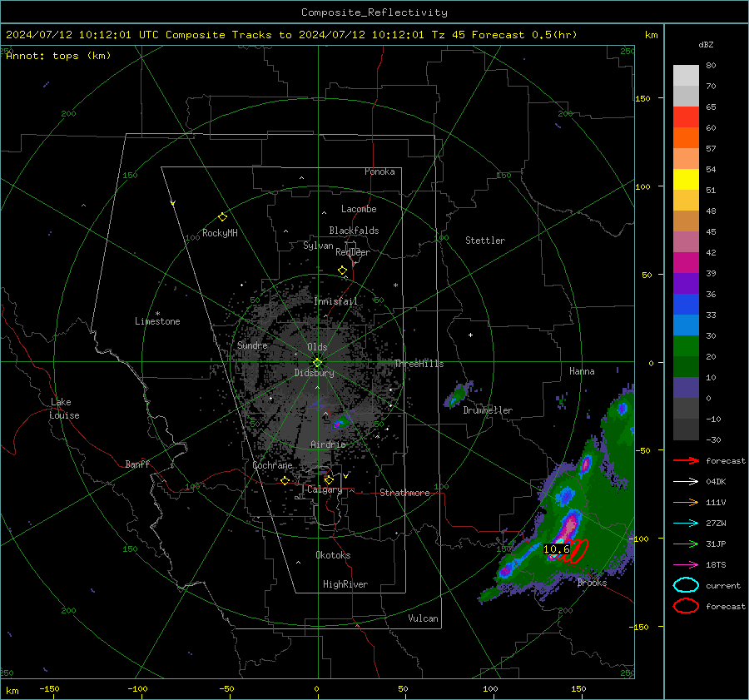Click the green 31JP arrow legend icon

pyautogui.click(x=686, y=544)
